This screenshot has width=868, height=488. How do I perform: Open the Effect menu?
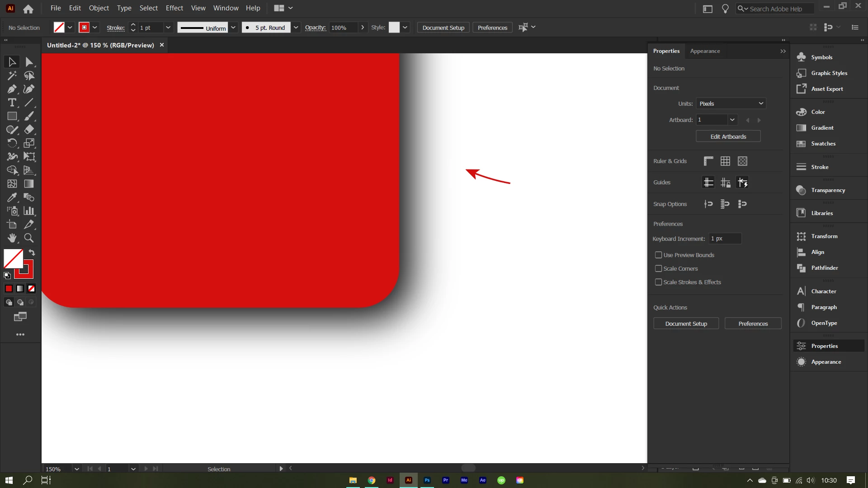(x=174, y=8)
